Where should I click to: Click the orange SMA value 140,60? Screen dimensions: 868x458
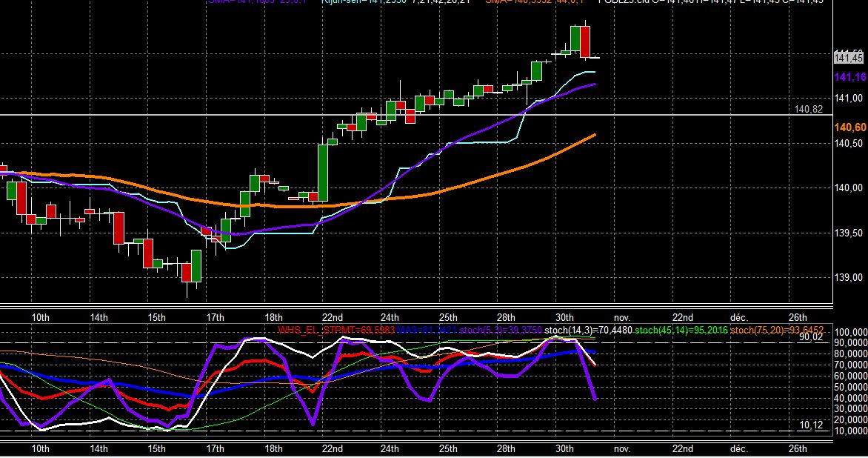tap(850, 127)
